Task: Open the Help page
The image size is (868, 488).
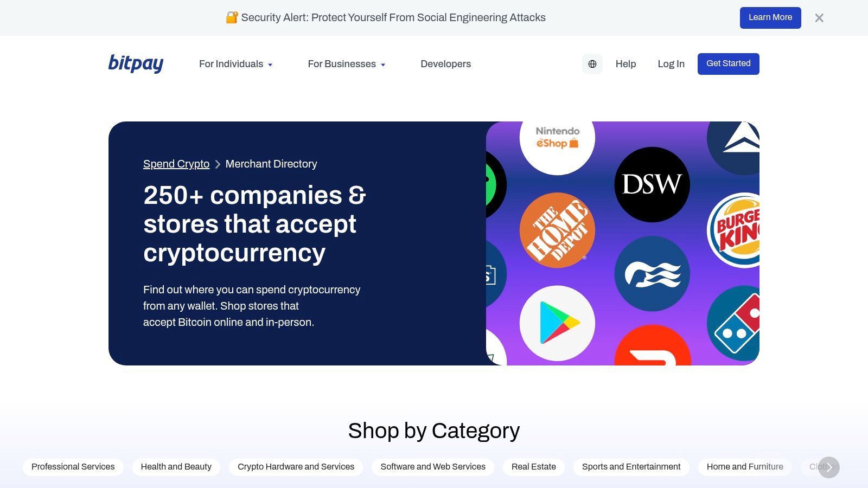Action: (626, 64)
